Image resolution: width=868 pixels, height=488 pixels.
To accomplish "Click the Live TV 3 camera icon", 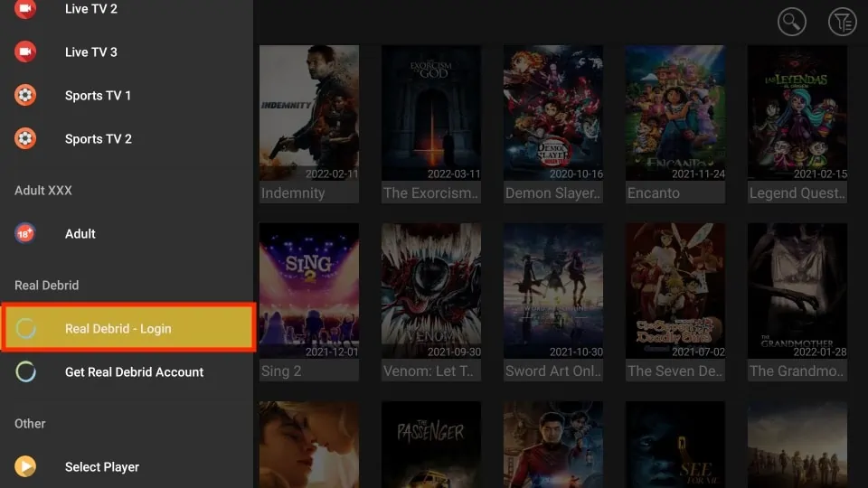I will click(25, 52).
